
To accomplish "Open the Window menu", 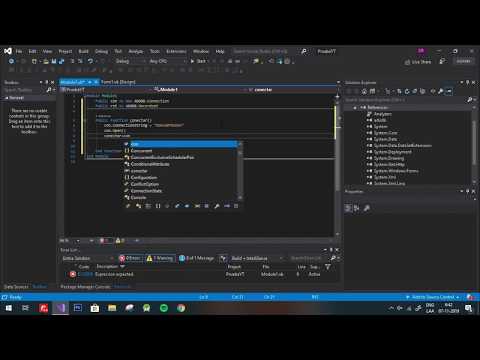I will coord(201,51).
